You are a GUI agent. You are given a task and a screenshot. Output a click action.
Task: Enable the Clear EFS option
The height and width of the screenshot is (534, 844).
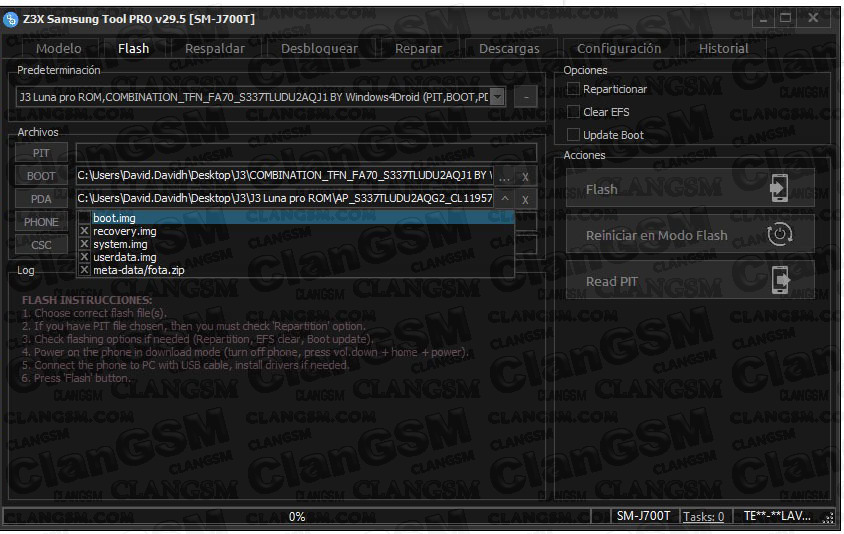coord(574,112)
